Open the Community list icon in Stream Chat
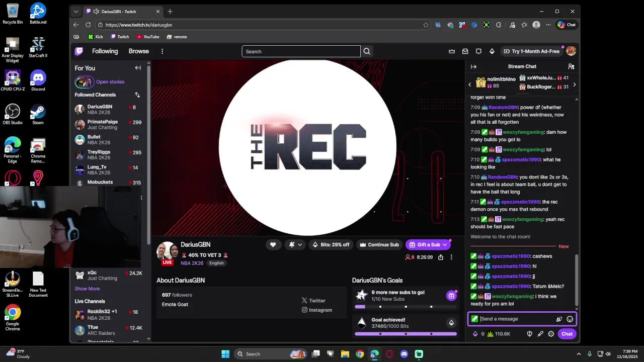The width and height of the screenshot is (644, 362). pos(571,66)
